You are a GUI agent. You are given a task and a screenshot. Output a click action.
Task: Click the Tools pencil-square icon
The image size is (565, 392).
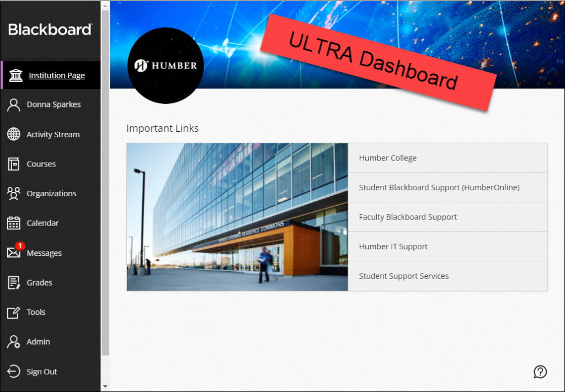click(14, 312)
